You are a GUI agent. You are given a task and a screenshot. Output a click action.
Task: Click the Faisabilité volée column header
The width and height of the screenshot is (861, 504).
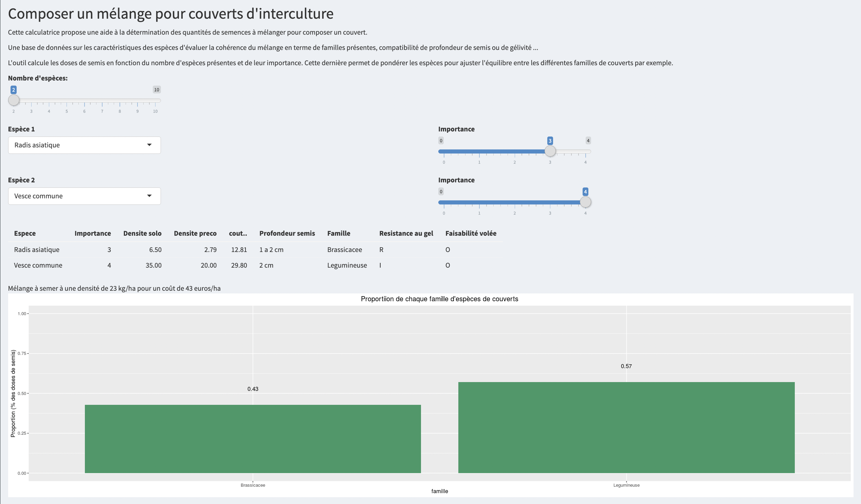click(x=471, y=233)
